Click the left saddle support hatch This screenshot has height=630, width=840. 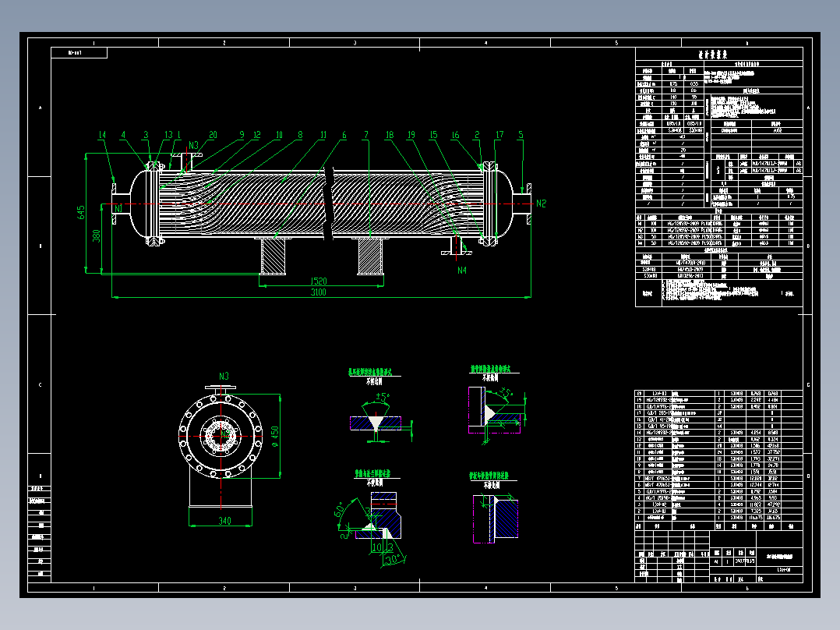(x=274, y=257)
